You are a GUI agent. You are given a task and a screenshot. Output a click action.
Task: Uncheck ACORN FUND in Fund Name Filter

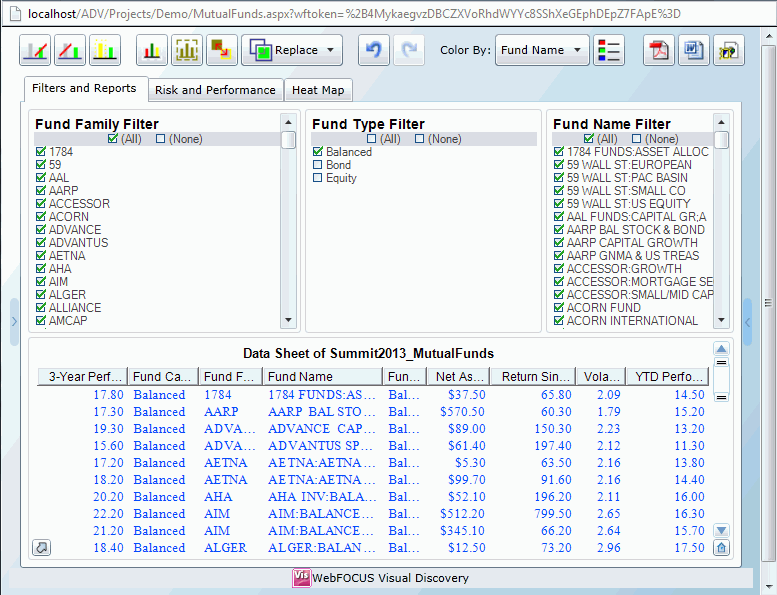click(x=559, y=307)
